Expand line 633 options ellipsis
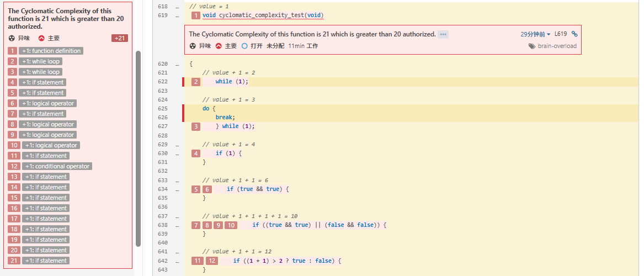The image size is (644, 276). (177, 181)
